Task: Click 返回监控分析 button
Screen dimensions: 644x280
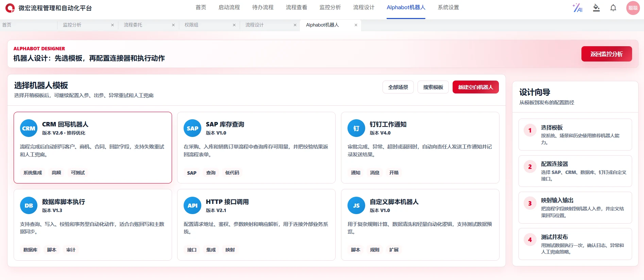Action: (x=607, y=54)
